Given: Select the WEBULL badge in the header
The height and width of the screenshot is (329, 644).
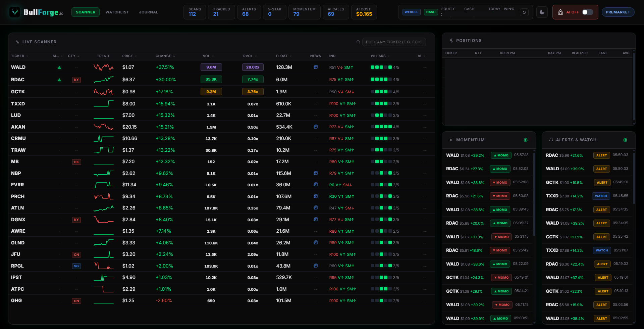Looking at the screenshot, I should tap(411, 12).
